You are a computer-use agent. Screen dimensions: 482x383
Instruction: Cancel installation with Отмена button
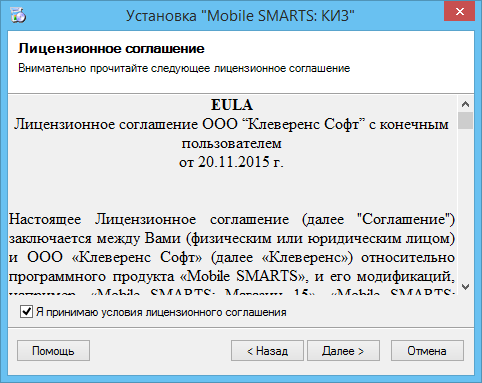pyautogui.click(x=427, y=351)
